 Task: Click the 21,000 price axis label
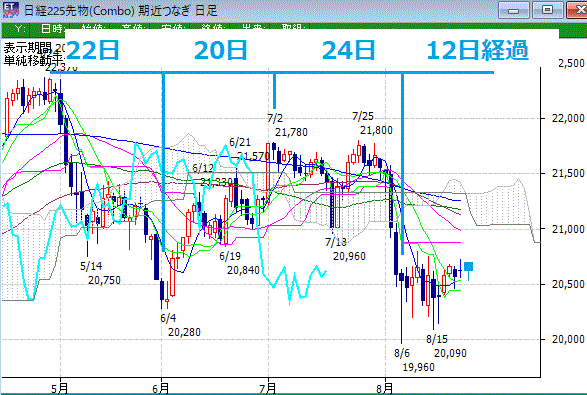[568, 229]
